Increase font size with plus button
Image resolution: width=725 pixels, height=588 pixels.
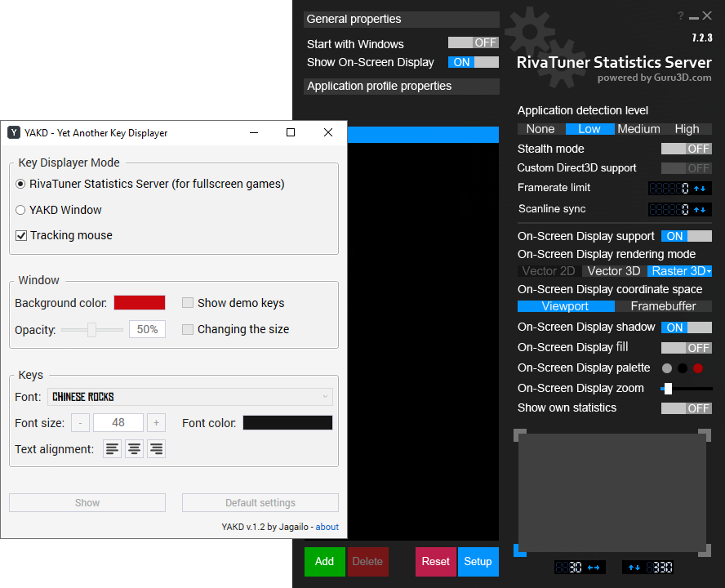[156, 422]
